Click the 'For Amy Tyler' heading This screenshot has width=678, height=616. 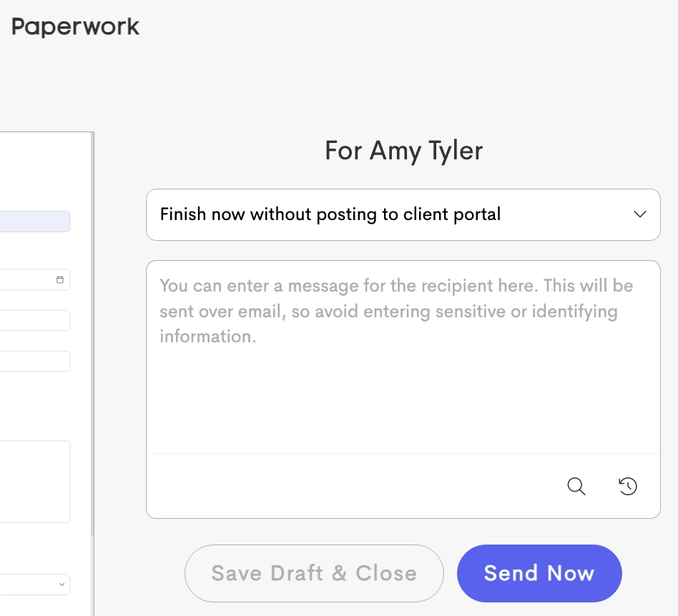403,151
